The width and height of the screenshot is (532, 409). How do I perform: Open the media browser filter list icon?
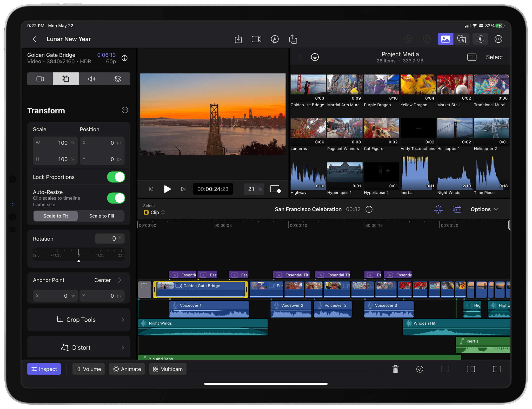click(x=315, y=57)
